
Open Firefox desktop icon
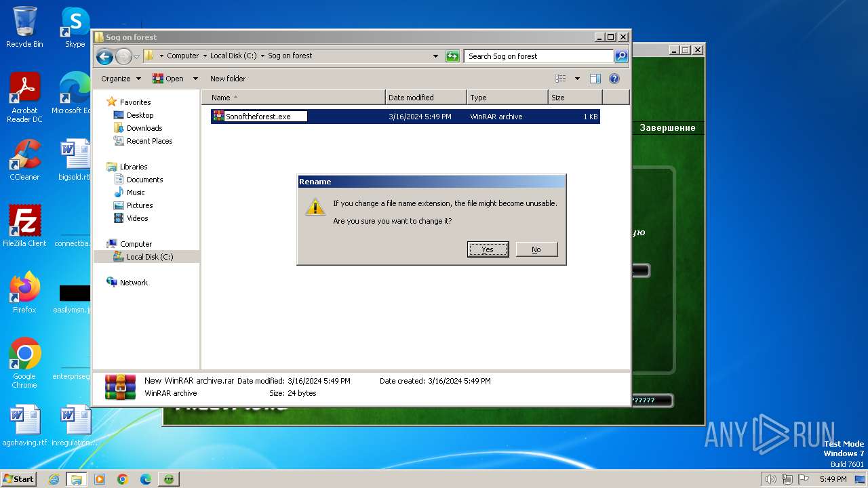pos(24,293)
